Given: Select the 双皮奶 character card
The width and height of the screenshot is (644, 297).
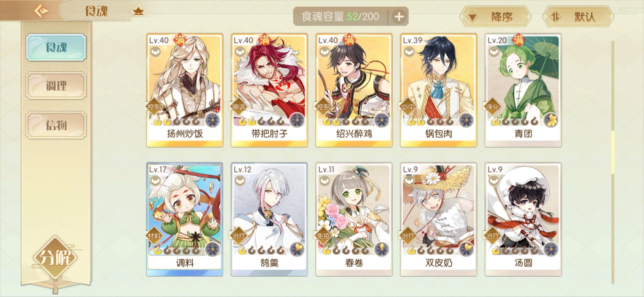Looking at the screenshot, I should point(438,219).
